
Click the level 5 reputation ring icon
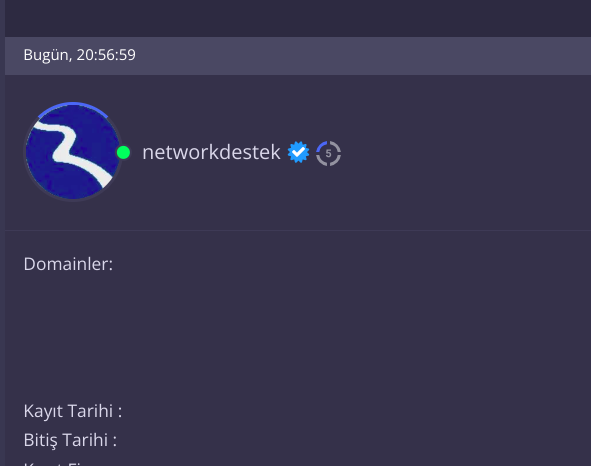pyautogui.click(x=328, y=153)
